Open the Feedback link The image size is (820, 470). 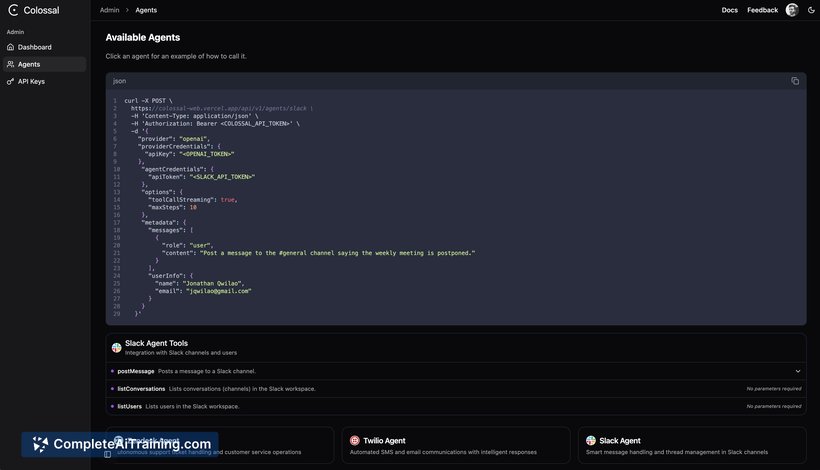[x=762, y=10]
